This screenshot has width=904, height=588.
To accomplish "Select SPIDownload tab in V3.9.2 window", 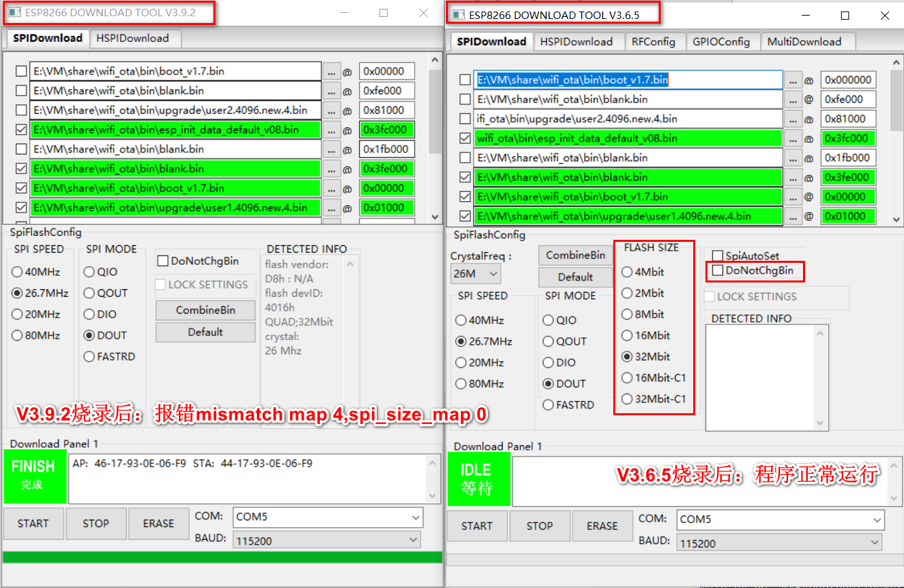I will click(47, 38).
